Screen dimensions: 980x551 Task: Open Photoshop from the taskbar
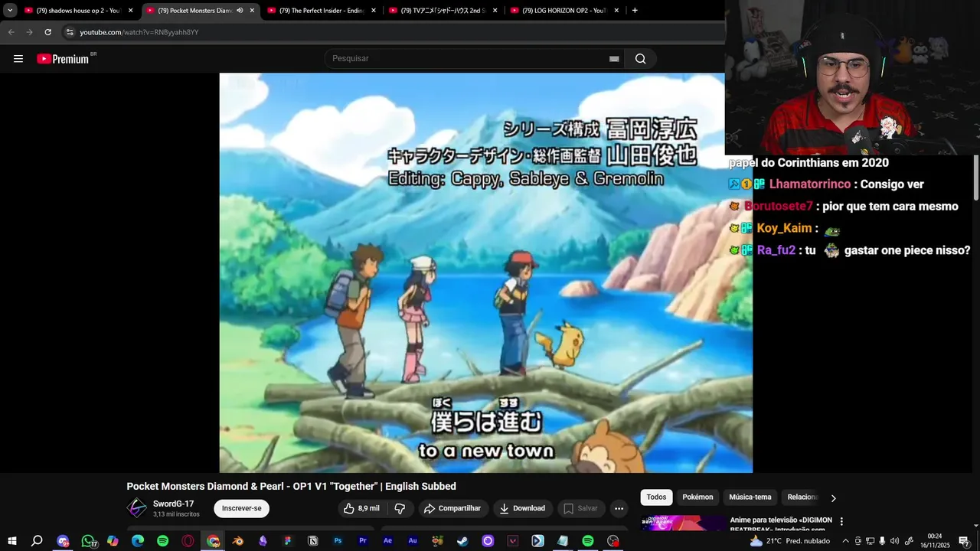338,541
